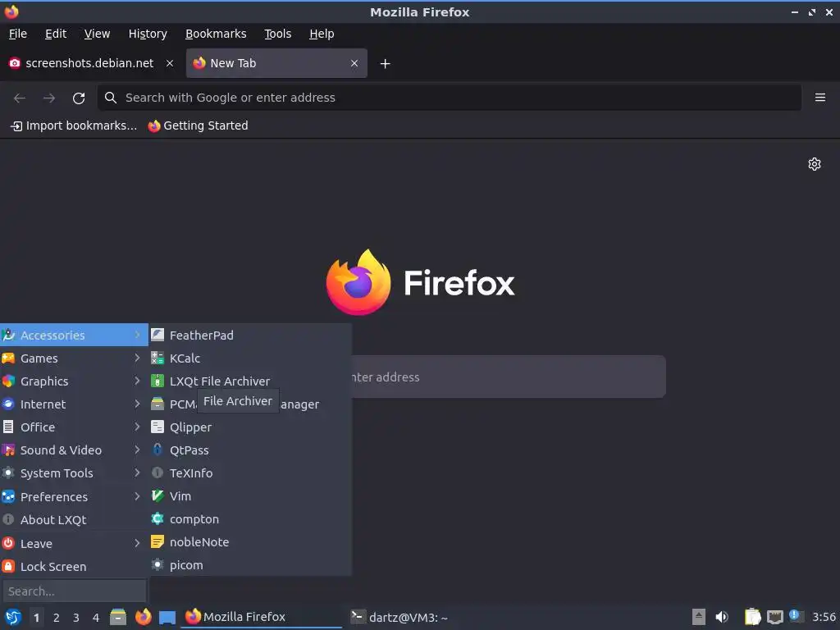Click the new tab page search box

pyautogui.click(x=508, y=377)
